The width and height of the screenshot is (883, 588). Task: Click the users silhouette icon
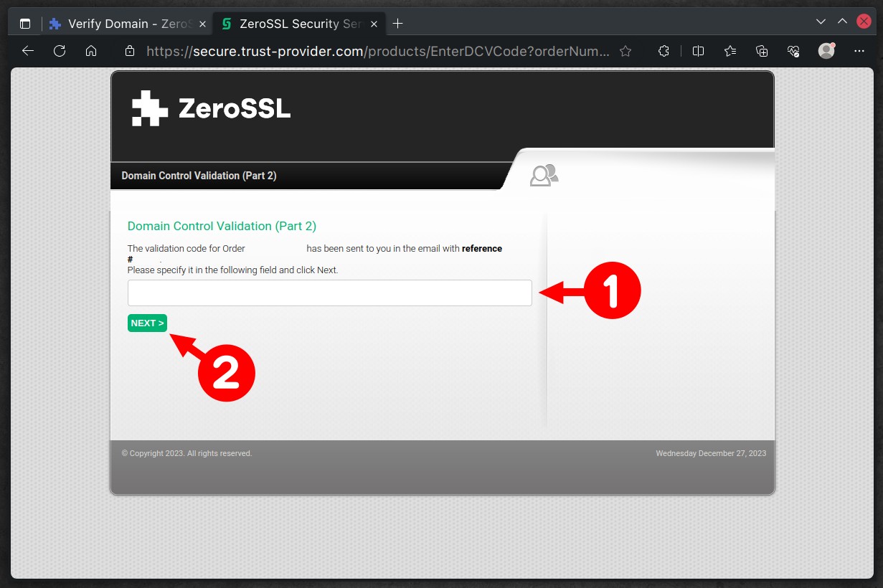(544, 175)
